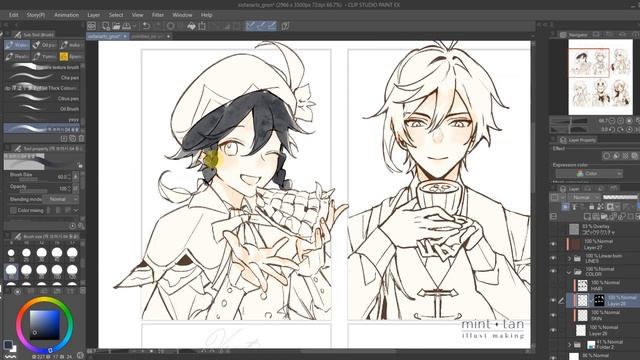Image resolution: width=640 pixels, height=360 pixels.
Task: Click the delete sub tool trash icon
Action: point(81,138)
